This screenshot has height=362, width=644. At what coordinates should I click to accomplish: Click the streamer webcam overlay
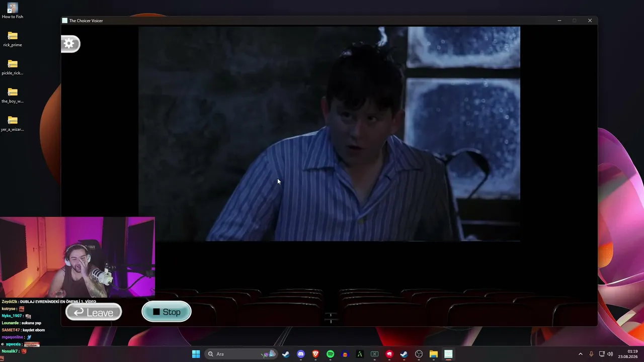pos(77,257)
